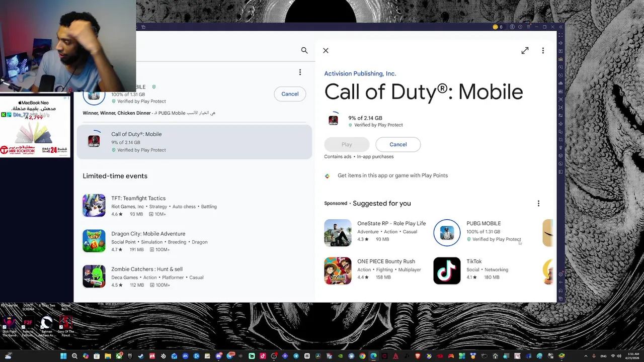Open Dragon City: Mobile Adventure app icon
The height and width of the screenshot is (362, 644).
(94, 241)
